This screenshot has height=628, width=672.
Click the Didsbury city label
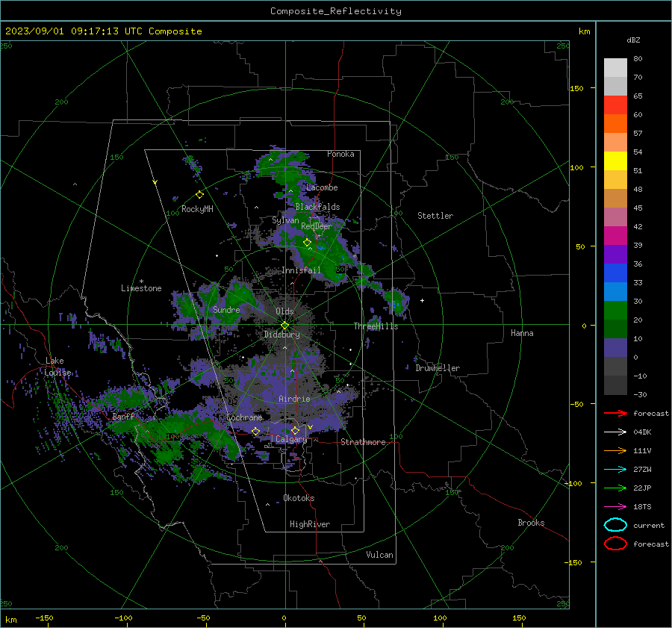pos(282,335)
